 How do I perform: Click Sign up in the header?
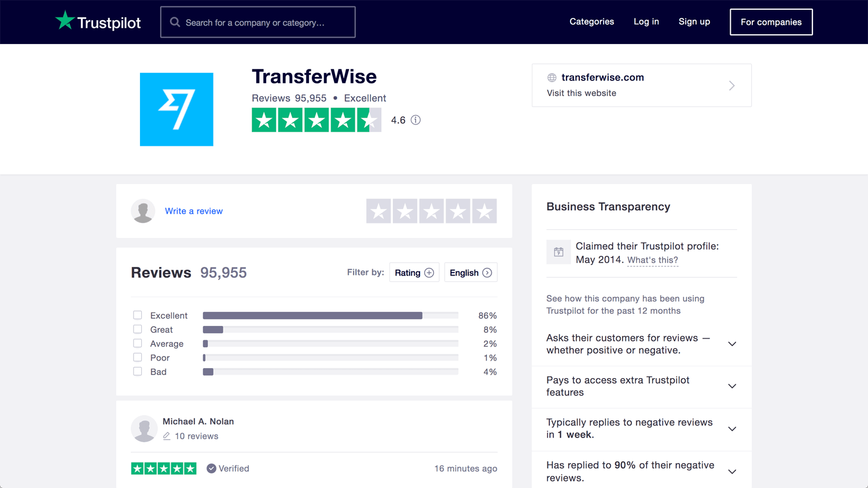(694, 21)
